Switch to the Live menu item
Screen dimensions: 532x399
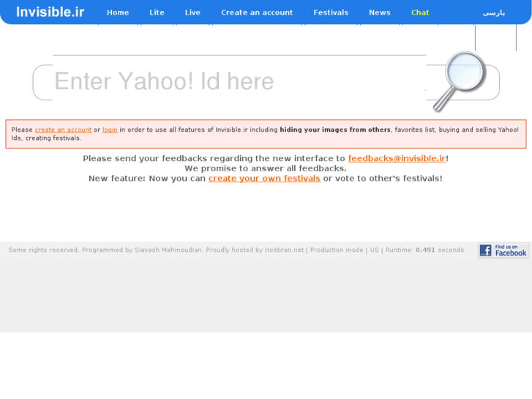[x=192, y=12]
